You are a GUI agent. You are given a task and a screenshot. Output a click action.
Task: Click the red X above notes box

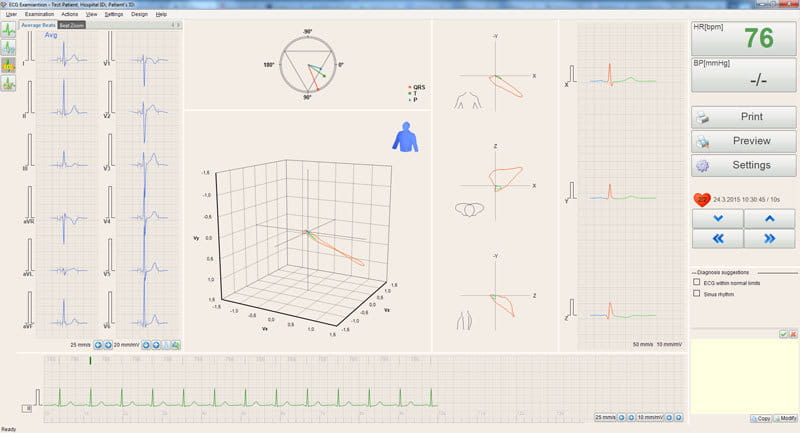[x=793, y=334]
